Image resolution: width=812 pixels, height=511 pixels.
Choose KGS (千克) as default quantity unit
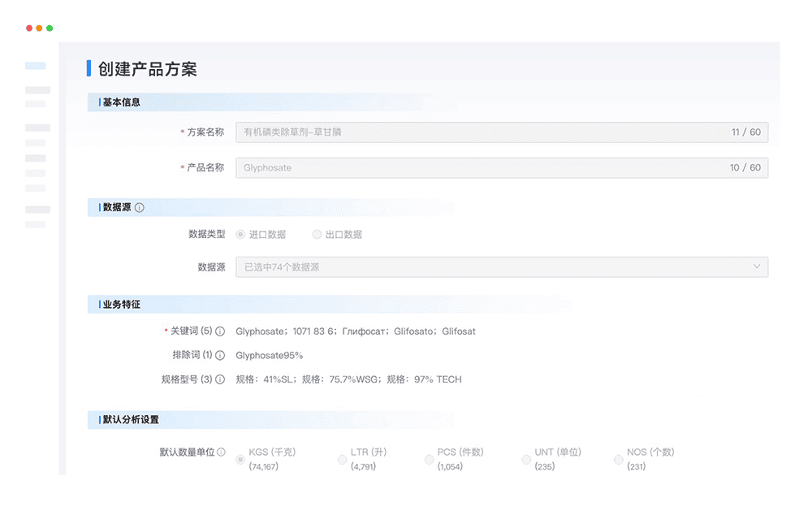(240, 460)
